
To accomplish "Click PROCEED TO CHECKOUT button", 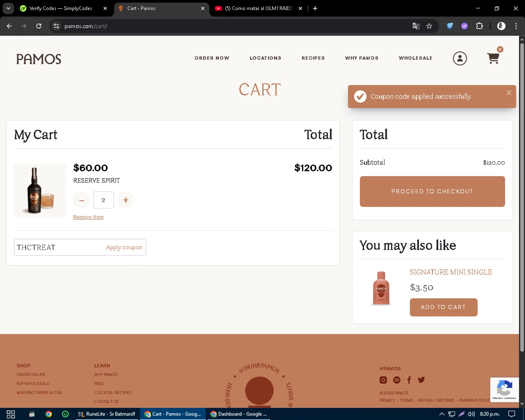I will click(432, 191).
